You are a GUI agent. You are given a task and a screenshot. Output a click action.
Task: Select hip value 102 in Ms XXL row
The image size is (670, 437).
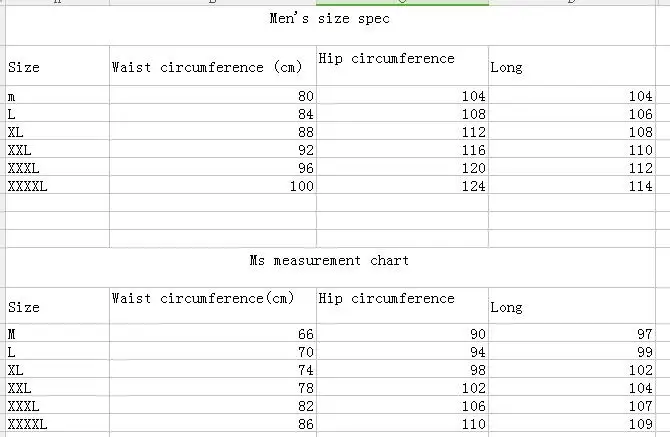point(403,387)
